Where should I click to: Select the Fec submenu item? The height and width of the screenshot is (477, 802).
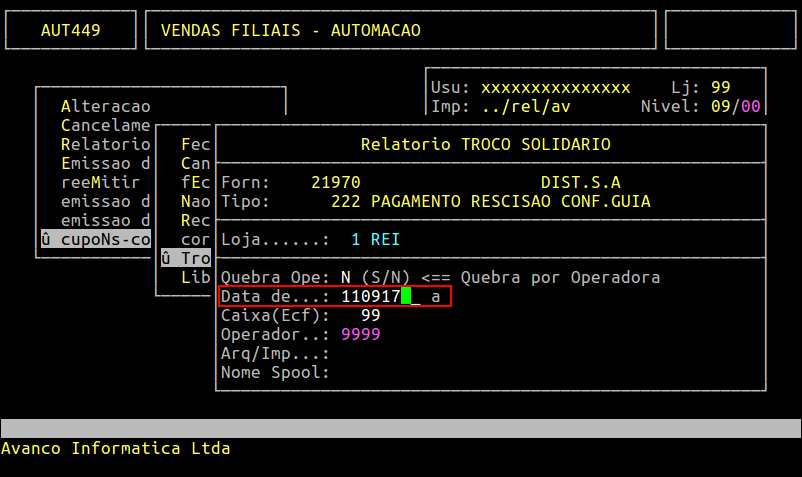(195, 145)
